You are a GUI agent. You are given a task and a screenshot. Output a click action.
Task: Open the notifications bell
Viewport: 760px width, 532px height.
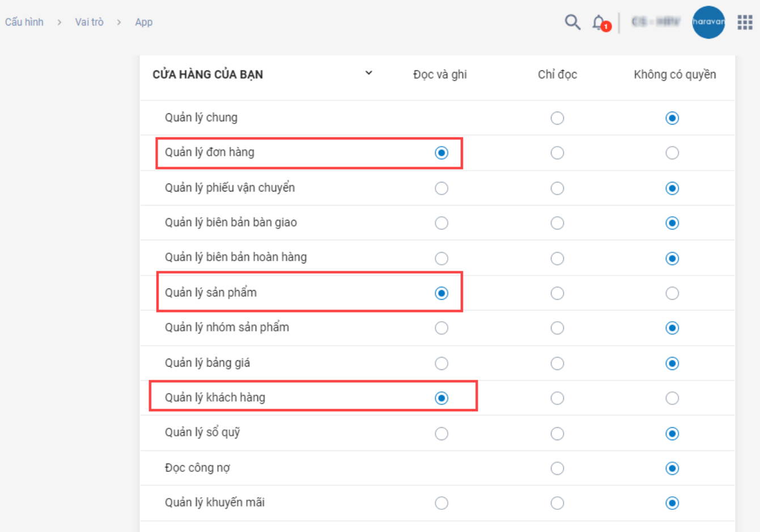coord(599,23)
